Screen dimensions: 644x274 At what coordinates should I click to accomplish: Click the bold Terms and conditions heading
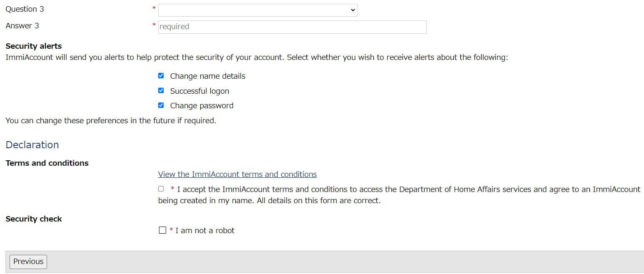47,163
